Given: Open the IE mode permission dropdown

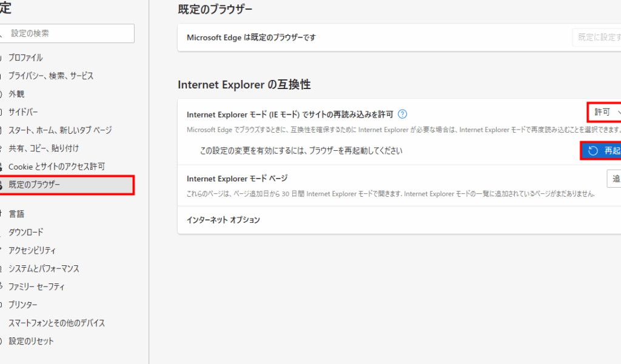Looking at the screenshot, I should click(605, 113).
